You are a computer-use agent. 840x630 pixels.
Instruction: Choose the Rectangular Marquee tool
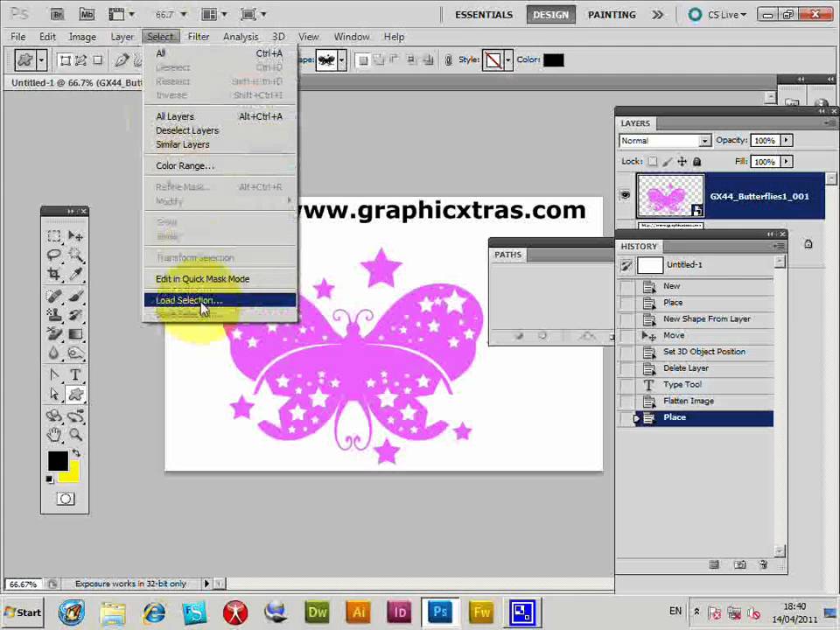point(54,235)
